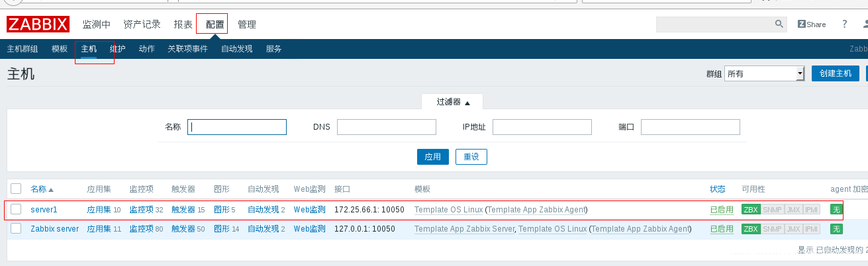The height and width of the screenshot is (266, 868).
Task: Focus the DNS filter field
Action: [387, 127]
